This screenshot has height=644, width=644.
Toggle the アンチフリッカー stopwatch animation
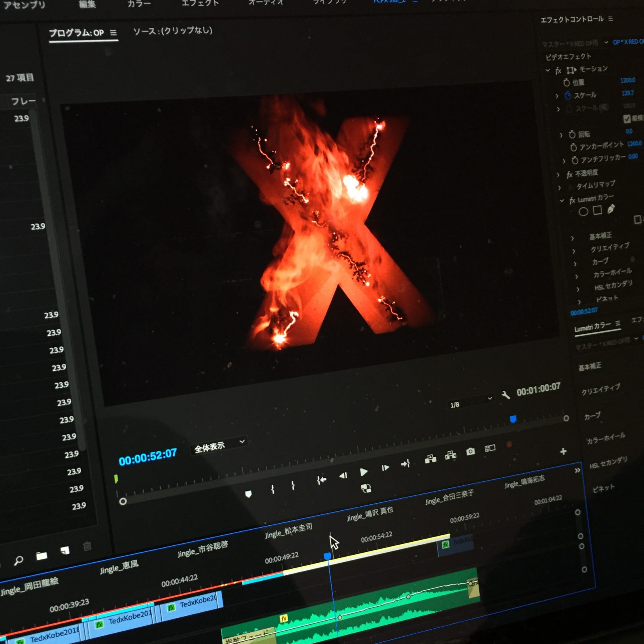[575, 160]
